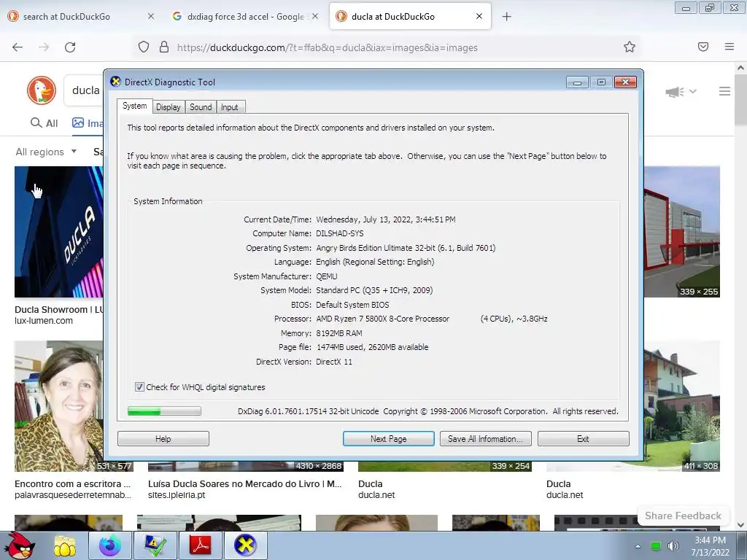Minimize the DirectX Diagnostic Tool window
Viewport: 747px width, 560px height.
[577, 82]
